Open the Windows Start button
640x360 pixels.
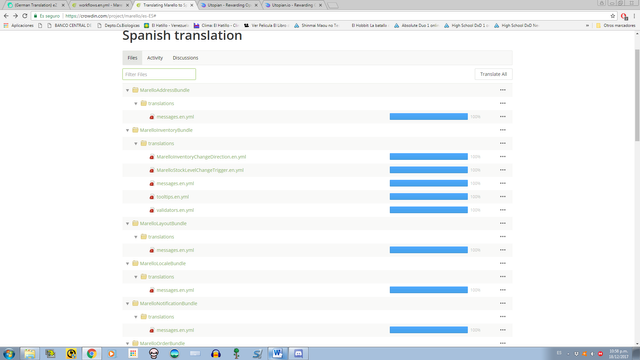point(9,353)
